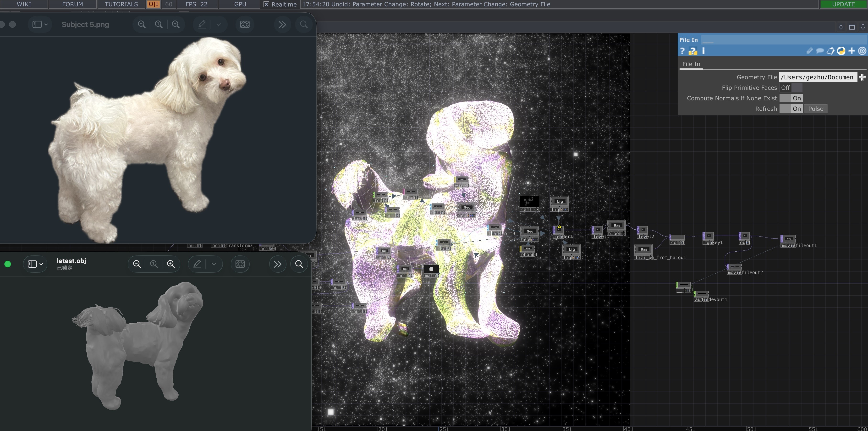The width and height of the screenshot is (868, 431).
Task: Click the markup pen in Subject 5.png window
Action: click(x=202, y=24)
